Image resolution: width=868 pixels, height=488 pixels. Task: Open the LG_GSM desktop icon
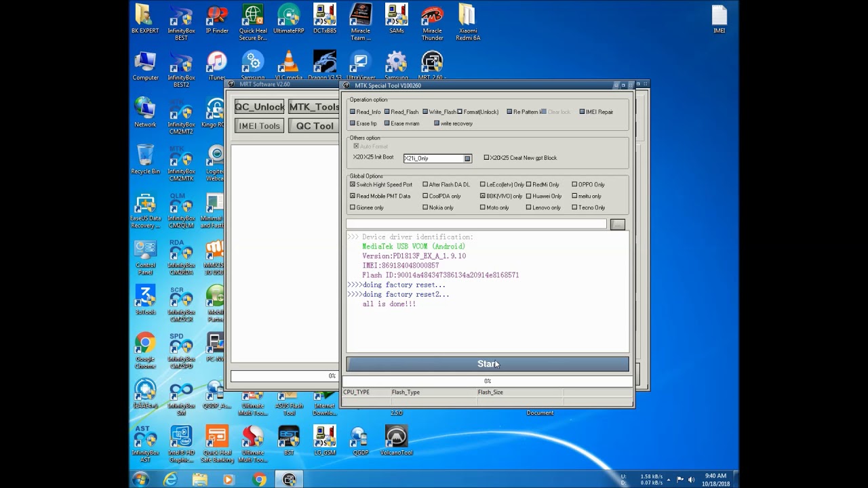coord(325,441)
